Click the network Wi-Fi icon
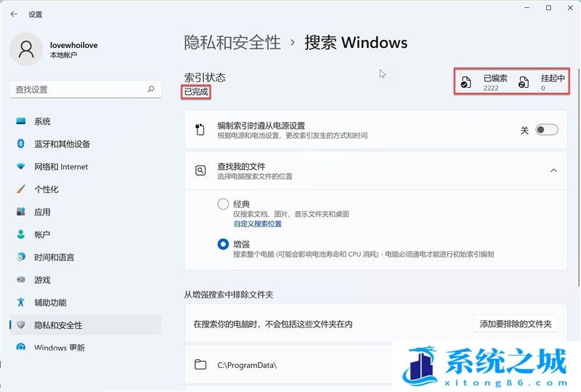This screenshot has height=392, width=581. tap(21, 167)
